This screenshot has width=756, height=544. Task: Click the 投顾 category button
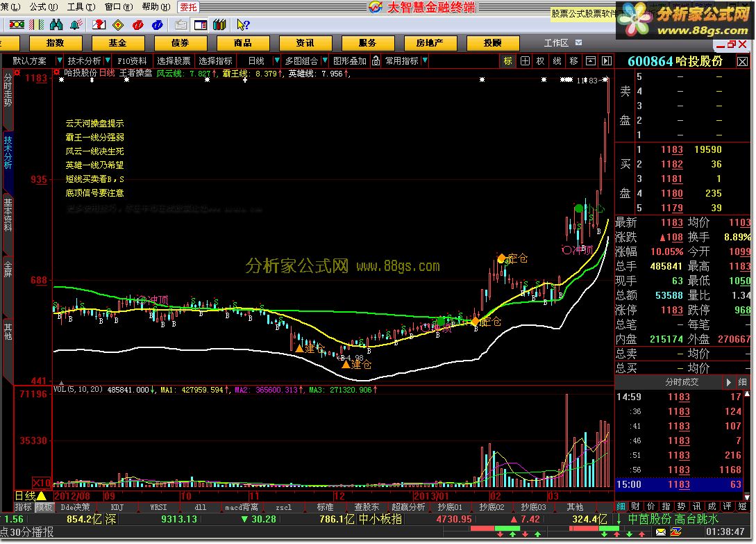493,43
